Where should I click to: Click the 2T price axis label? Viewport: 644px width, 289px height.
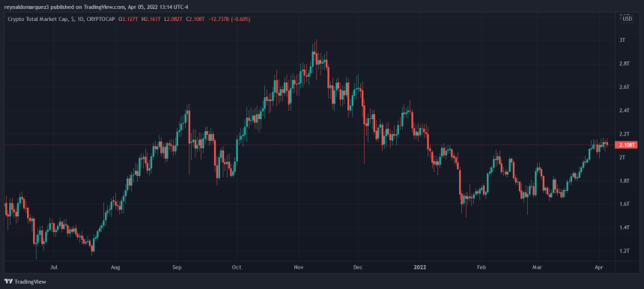pyautogui.click(x=622, y=157)
